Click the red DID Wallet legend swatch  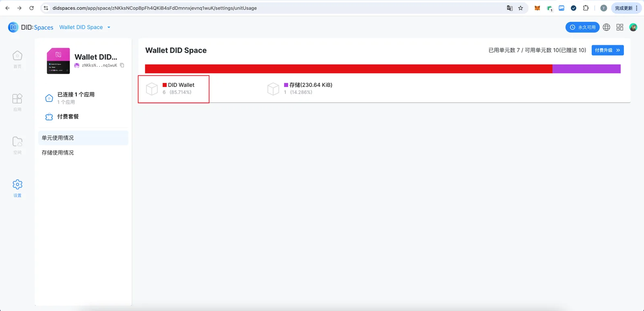point(165,85)
